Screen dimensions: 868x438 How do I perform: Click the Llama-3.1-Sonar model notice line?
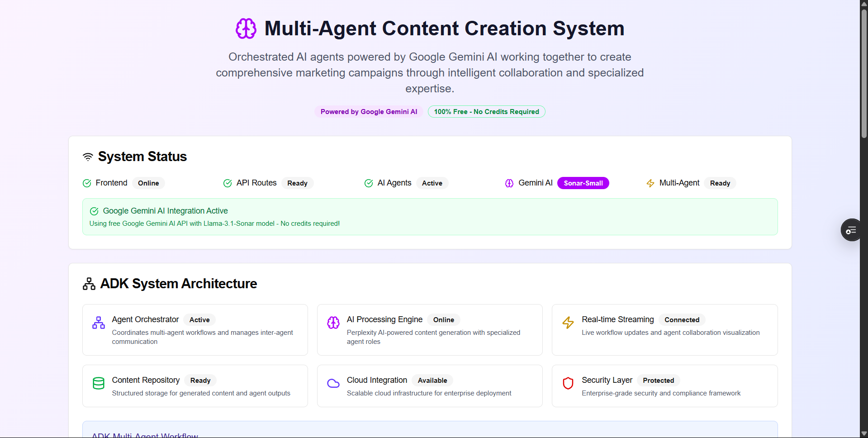[214, 224]
